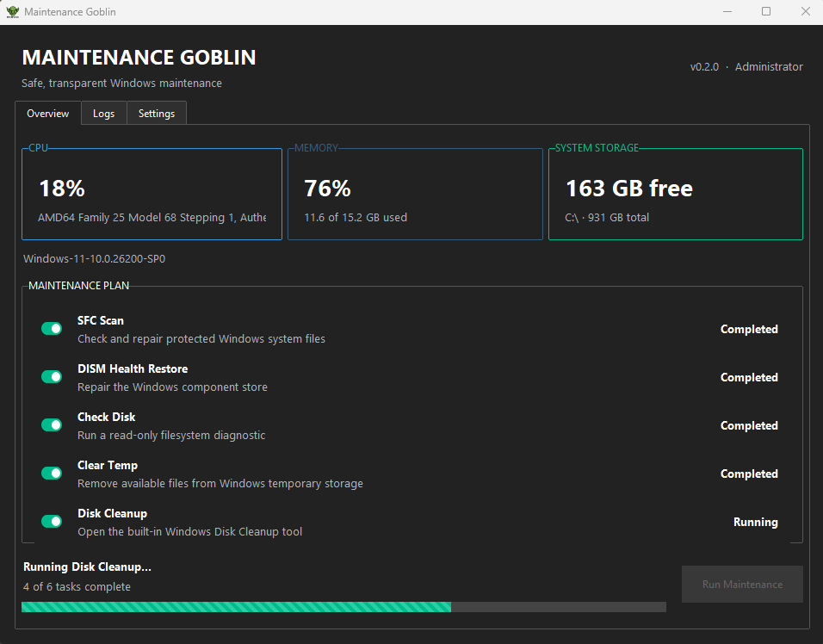
Task: Switch to the Overview tab
Action: coord(47,114)
